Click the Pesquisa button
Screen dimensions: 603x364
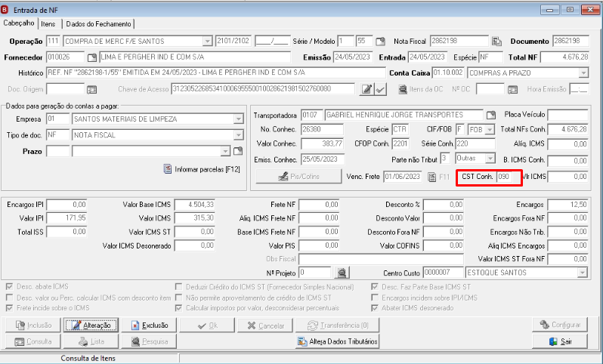149,341
